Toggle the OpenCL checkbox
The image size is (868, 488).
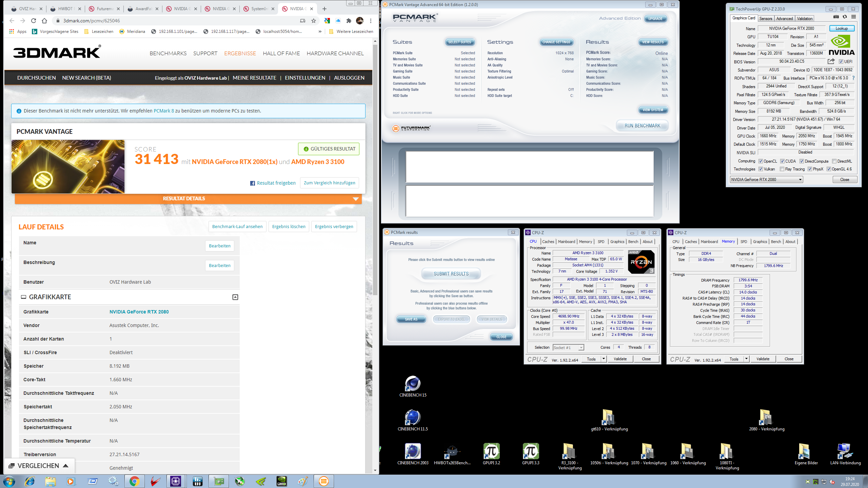761,161
